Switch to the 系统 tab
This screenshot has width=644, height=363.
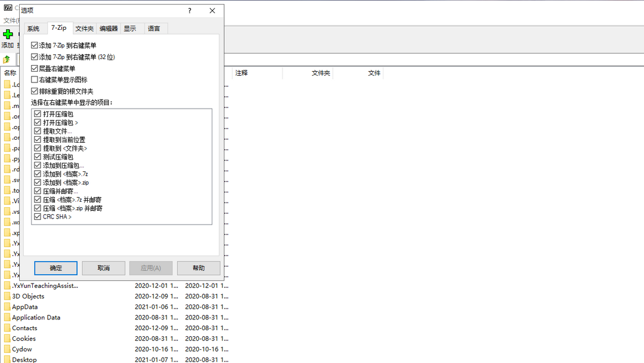33,29
